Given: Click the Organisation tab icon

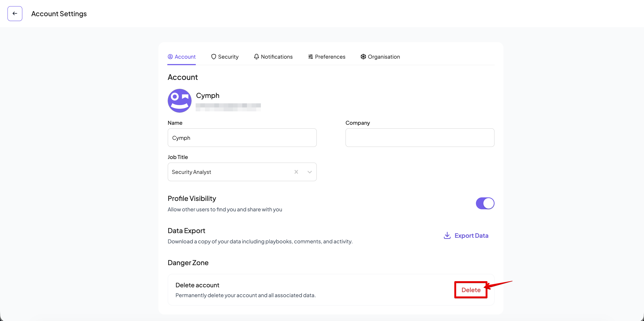Looking at the screenshot, I should click(363, 57).
